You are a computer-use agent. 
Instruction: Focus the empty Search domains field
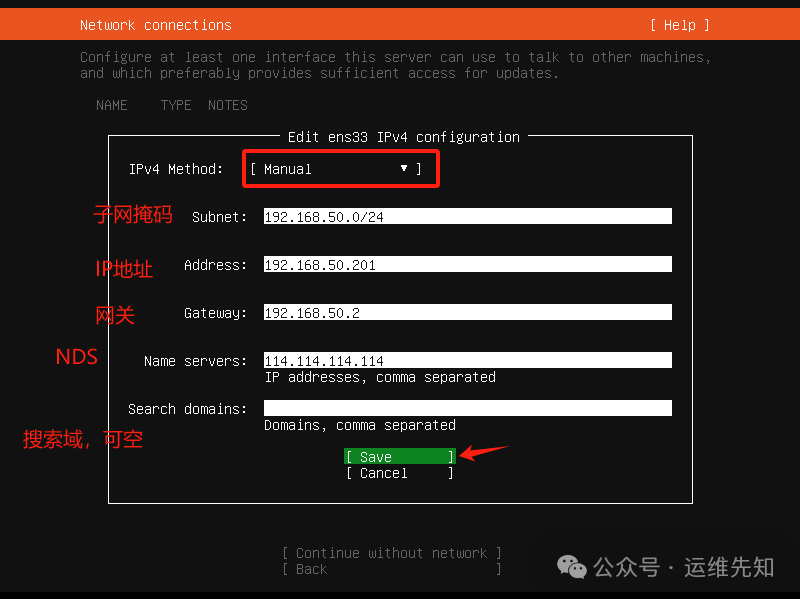pos(467,408)
